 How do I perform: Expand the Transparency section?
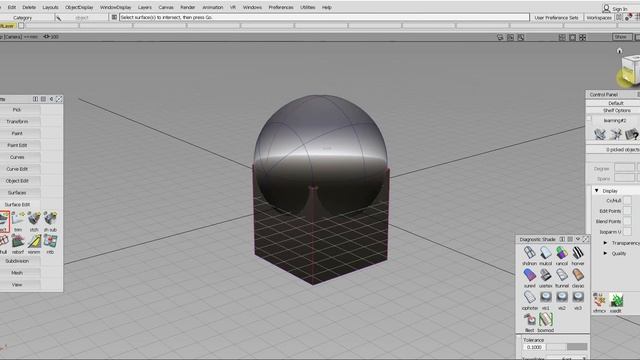pyautogui.click(x=605, y=243)
